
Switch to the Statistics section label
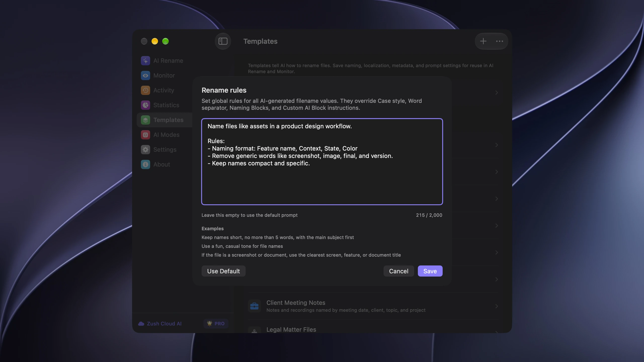pos(166,105)
